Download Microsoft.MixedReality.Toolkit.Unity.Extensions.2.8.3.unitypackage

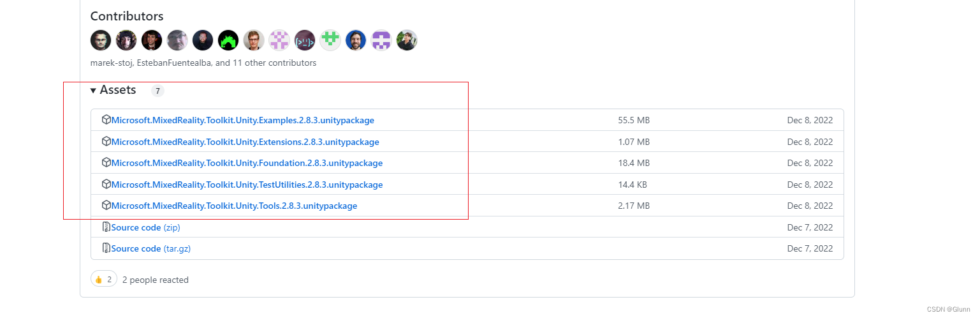click(245, 142)
